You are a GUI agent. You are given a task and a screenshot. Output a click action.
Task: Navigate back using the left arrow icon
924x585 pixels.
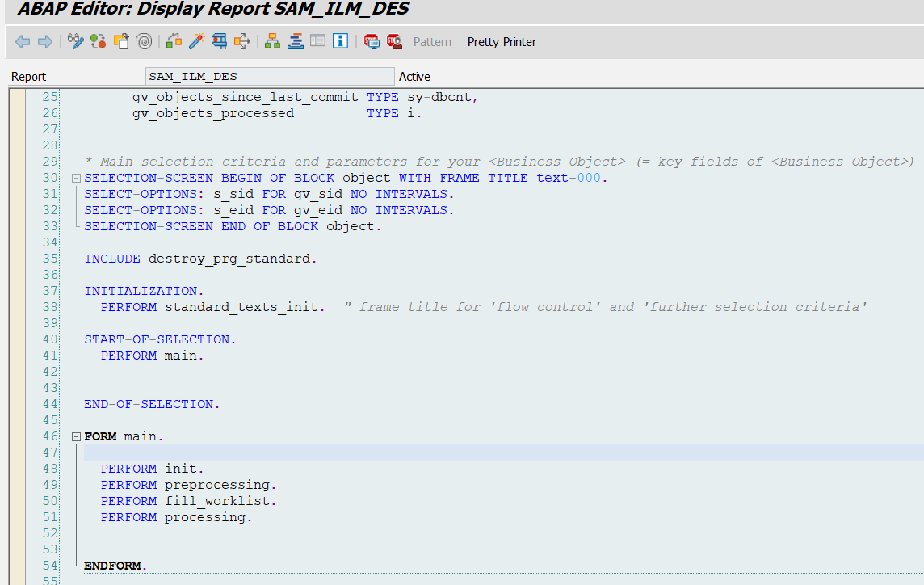coord(22,41)
